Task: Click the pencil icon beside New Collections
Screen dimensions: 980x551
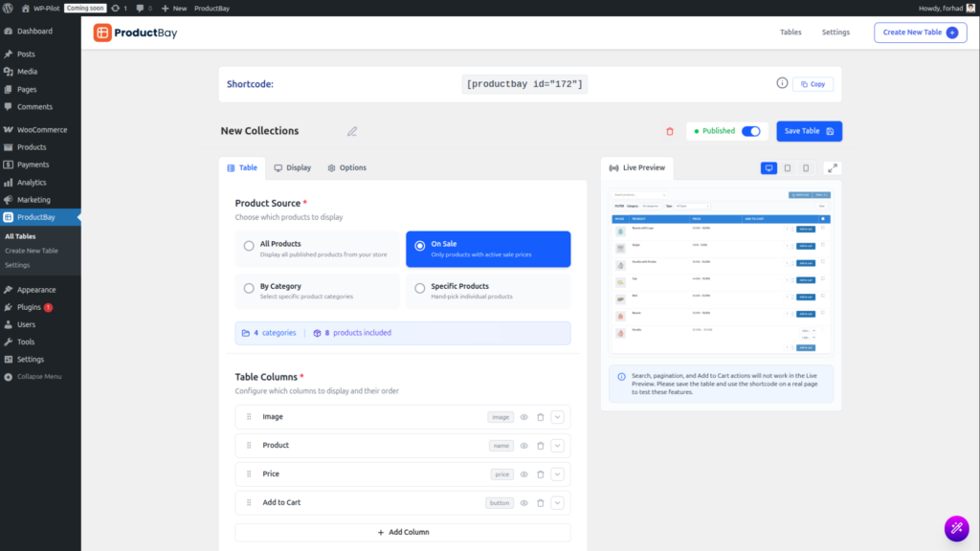Action: tap(351, 131)
